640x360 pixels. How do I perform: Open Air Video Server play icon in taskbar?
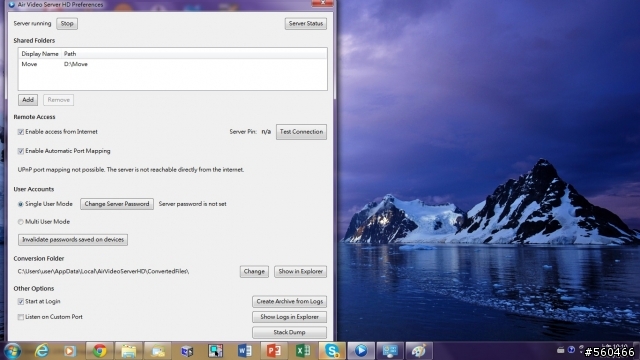(x=361, y=351)
